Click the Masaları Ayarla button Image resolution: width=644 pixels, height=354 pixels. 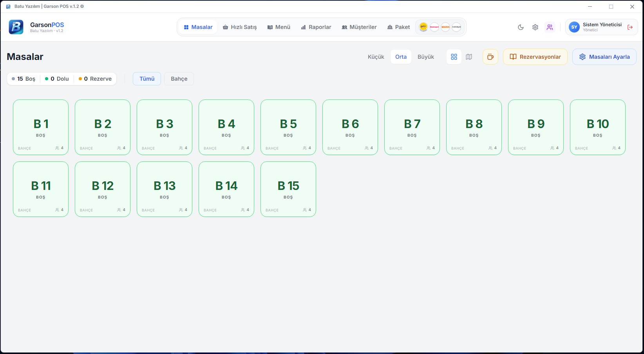[604, 57]
